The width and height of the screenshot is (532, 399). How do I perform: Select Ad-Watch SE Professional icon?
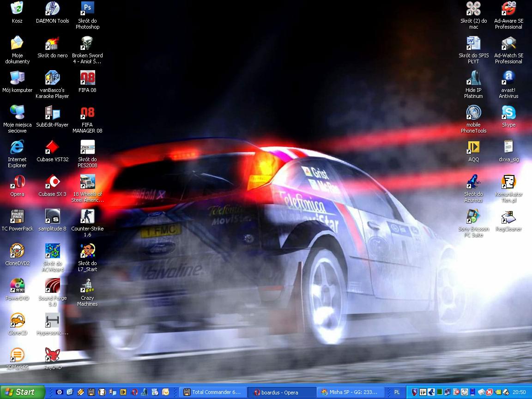508,50
